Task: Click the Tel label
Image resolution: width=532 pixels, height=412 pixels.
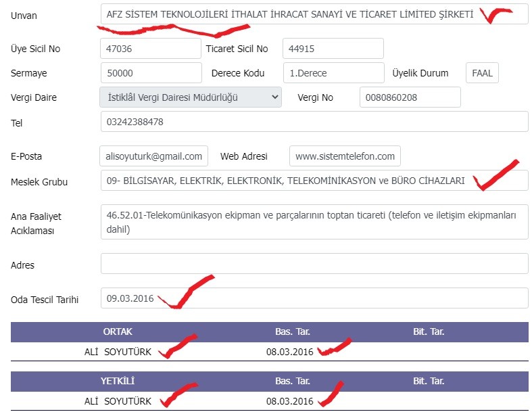Action: click(16, 123)
